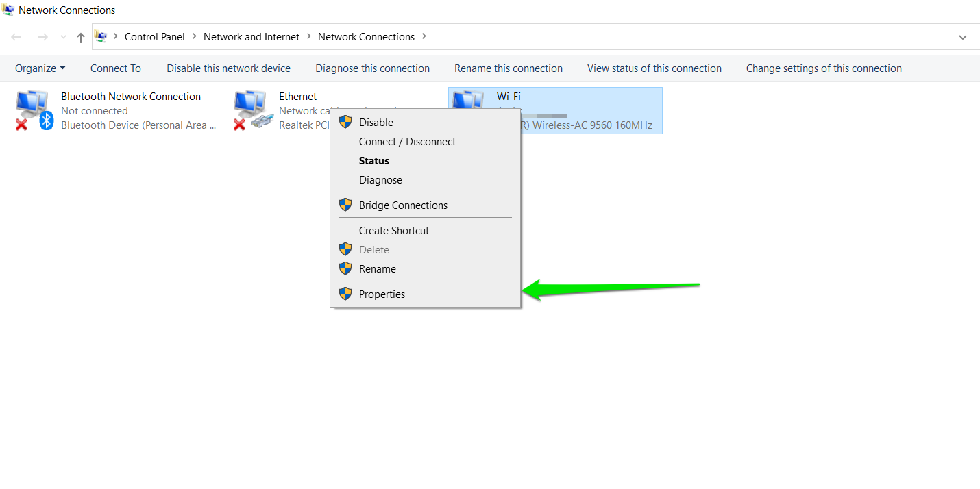Choose Bridge Connections in context menu
The image size is (980, 489).
[425, 205]
